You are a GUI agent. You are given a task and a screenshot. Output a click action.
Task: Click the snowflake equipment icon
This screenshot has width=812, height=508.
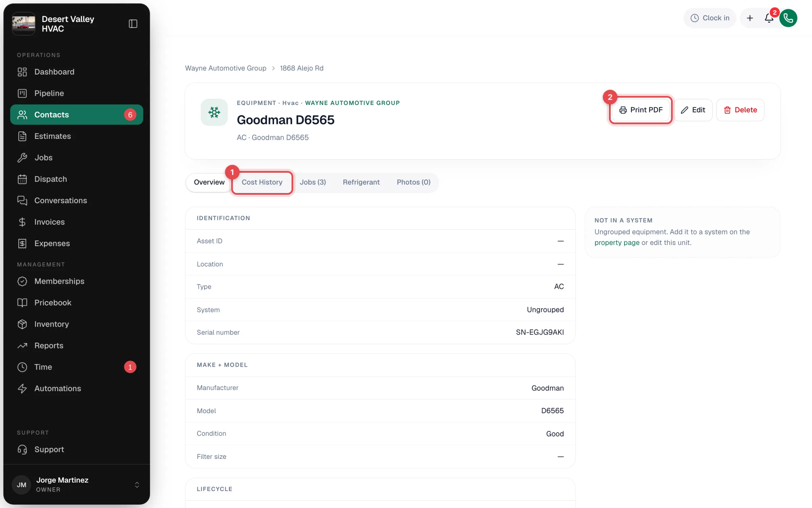pyautogui.click(x=214, y=112)
